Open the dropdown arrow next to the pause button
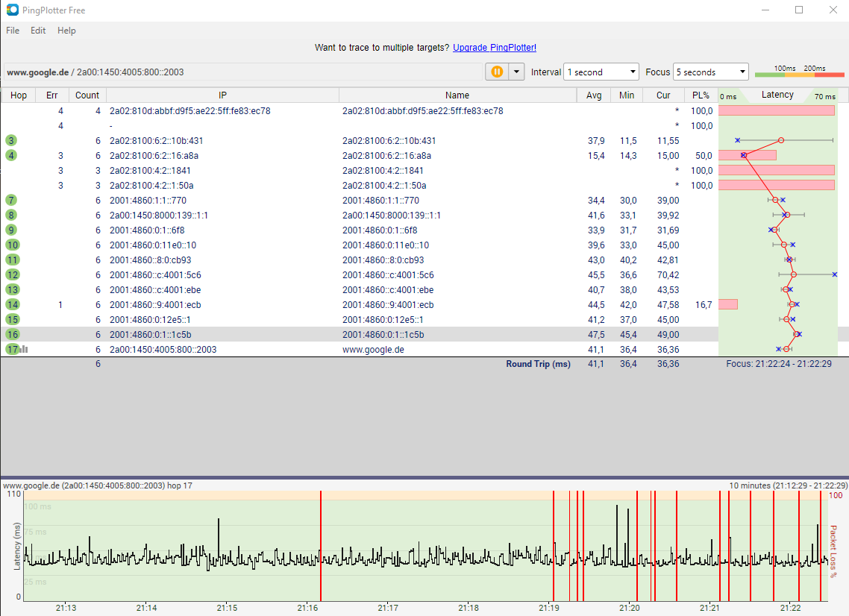 pos(516,72)
